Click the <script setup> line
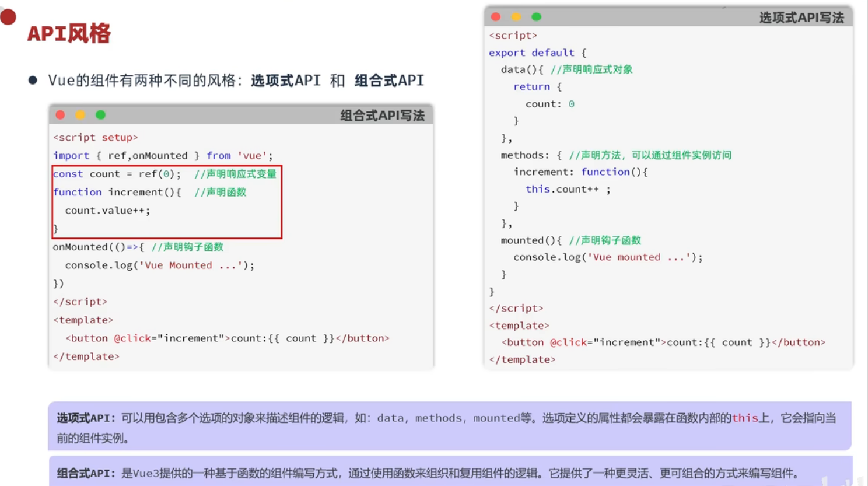 tap(96, 138)
